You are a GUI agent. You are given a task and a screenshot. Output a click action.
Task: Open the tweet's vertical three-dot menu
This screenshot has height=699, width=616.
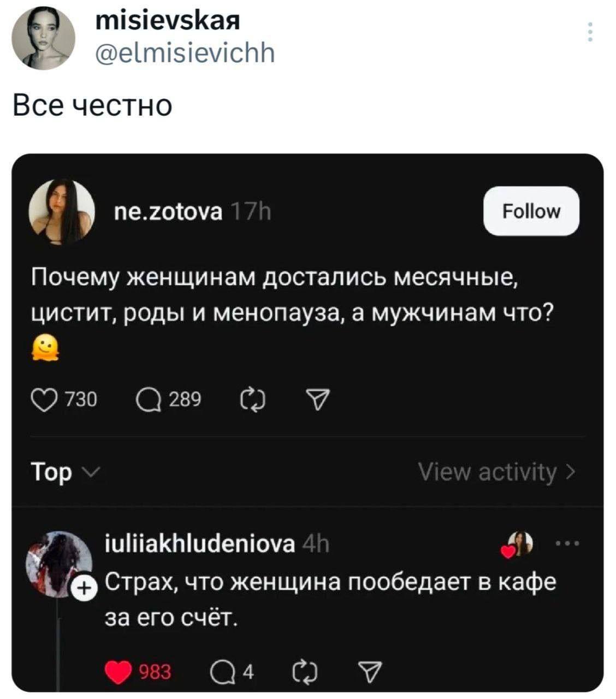tap(590, 32)
